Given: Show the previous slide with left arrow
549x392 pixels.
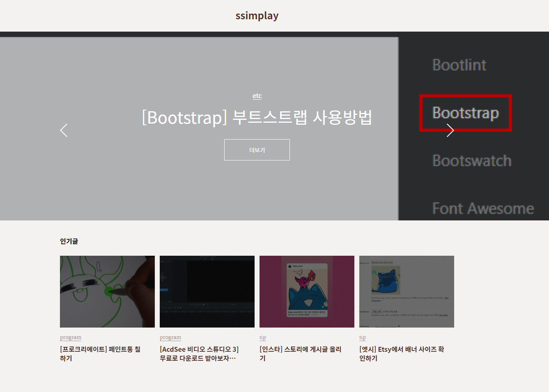Looking at the screenshot, I should (64, 131).
